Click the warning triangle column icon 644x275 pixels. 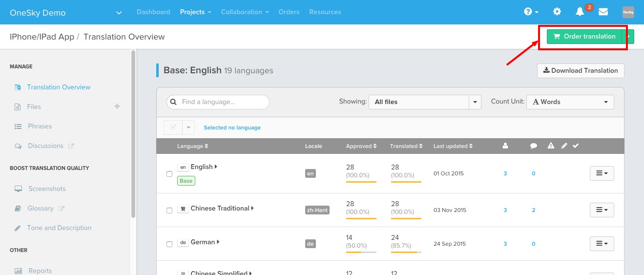coord(551,146)
